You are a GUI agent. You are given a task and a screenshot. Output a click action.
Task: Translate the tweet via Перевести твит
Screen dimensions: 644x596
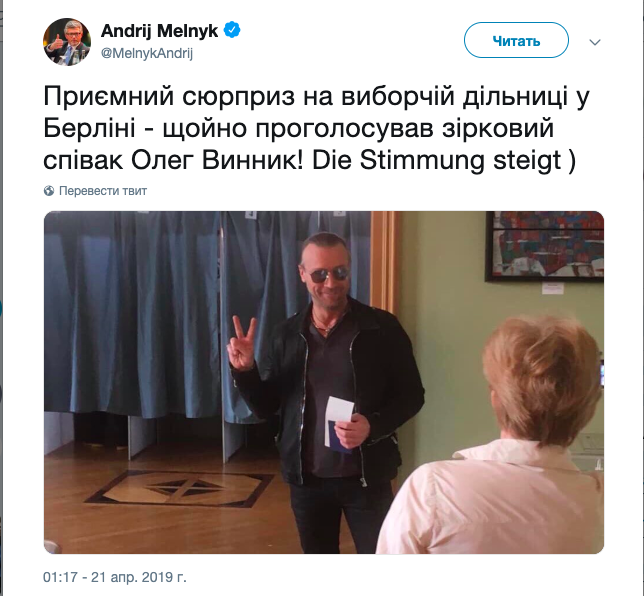tap(103, 191)
